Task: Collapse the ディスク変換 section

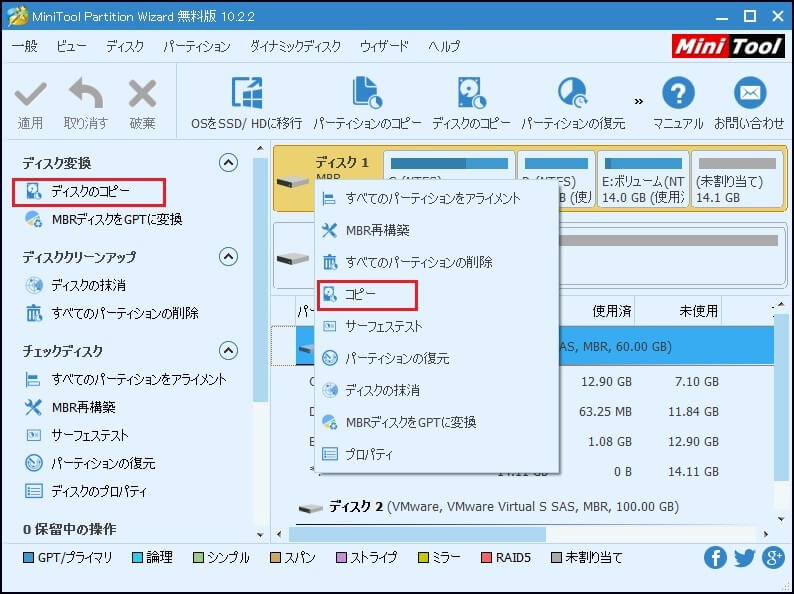Action: click(x=228, y=163)
